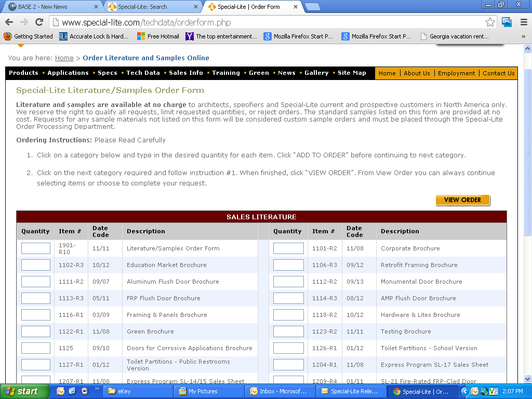The image size is (532, 399).
Task: Reload the page with the refresh icon
Action: pyautogui.click(x=39, y=22)
